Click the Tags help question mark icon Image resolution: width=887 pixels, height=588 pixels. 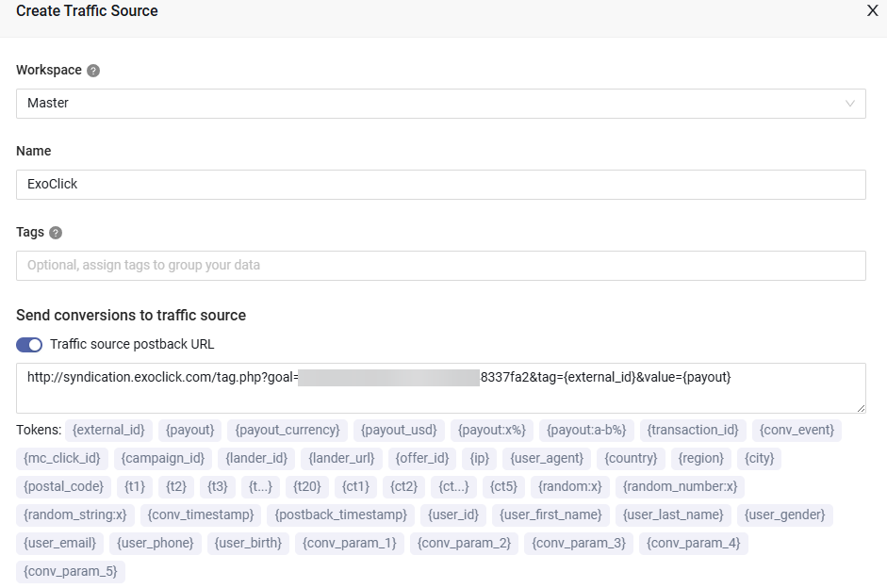[x=56, y=233]
